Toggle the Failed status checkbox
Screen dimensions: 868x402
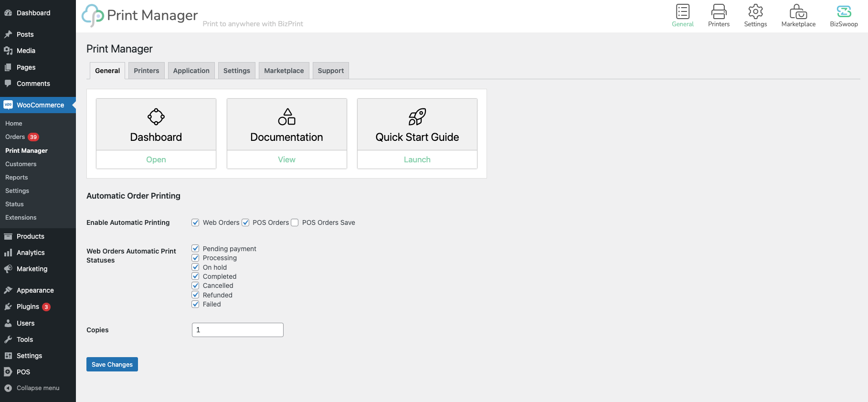click(x=195, y=304)
